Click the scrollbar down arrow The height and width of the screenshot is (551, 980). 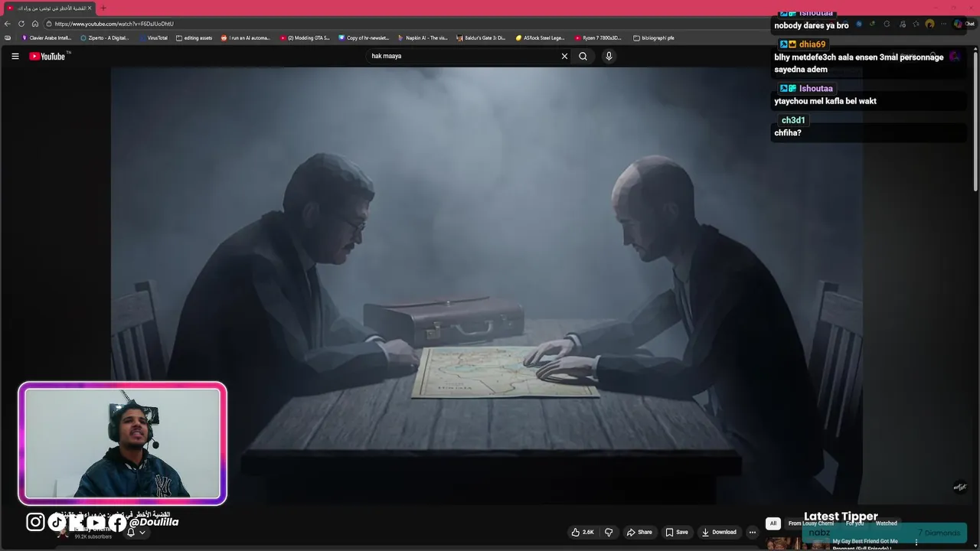(x=975, y=546)
